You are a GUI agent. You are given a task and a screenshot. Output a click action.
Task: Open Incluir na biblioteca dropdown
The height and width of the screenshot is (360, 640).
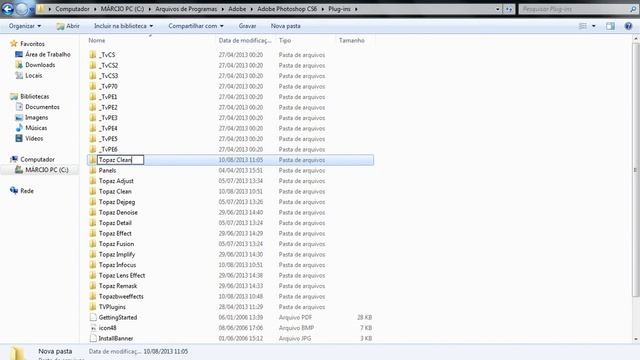click(124, 26)
